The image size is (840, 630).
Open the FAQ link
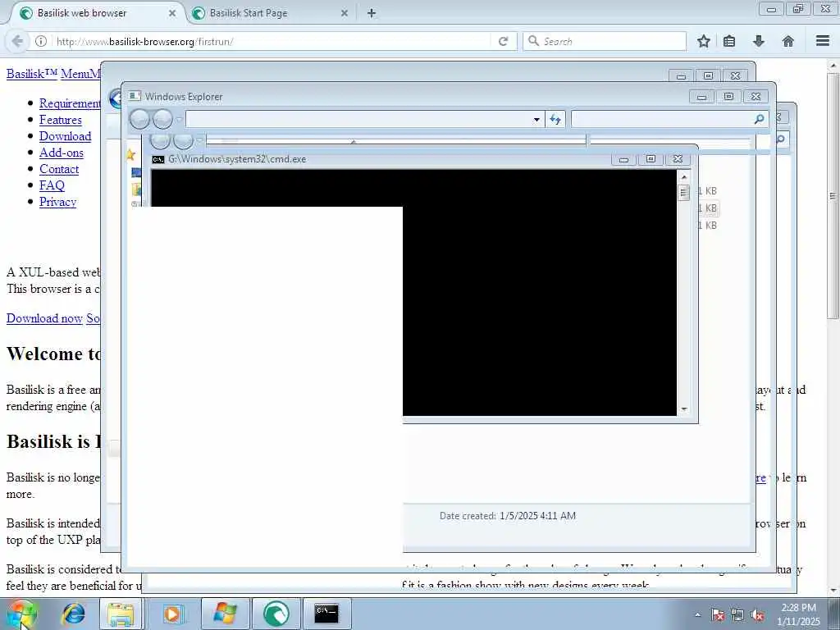[52, 185]
